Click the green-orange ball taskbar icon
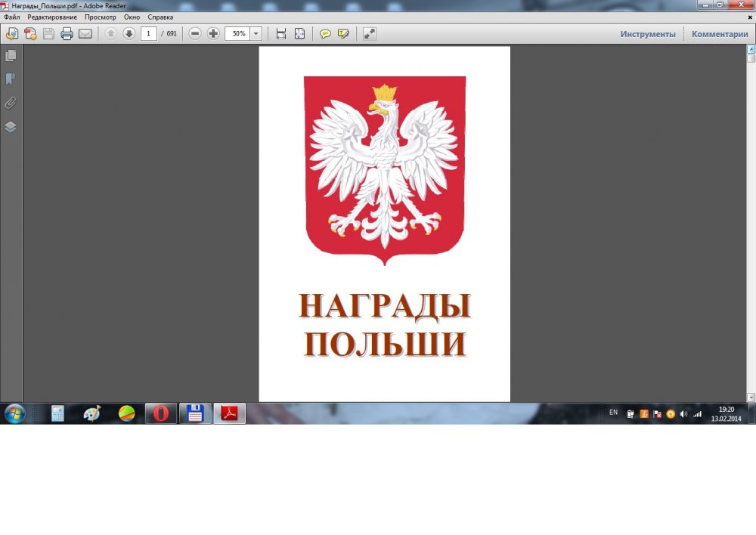756x535 pixels. (126, 413)
